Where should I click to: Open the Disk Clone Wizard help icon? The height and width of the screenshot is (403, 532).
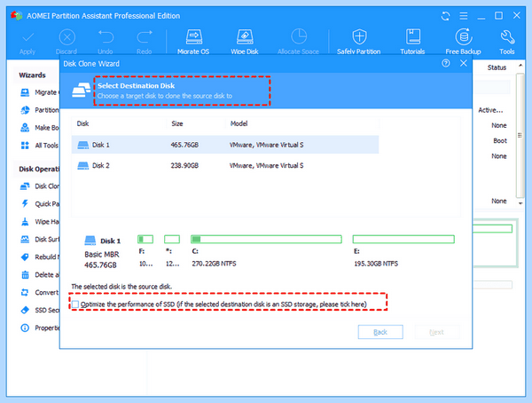(446, 63)
